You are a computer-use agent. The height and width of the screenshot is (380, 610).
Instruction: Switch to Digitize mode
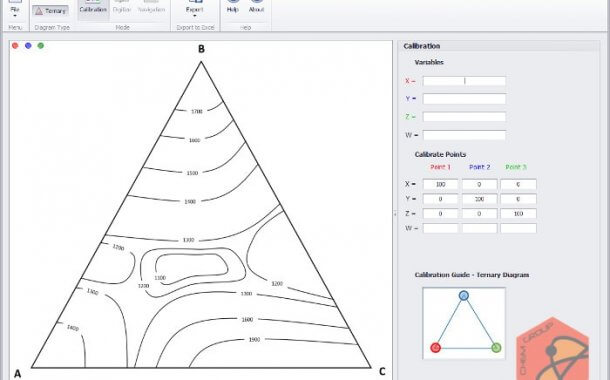click(x=122, y=8)
